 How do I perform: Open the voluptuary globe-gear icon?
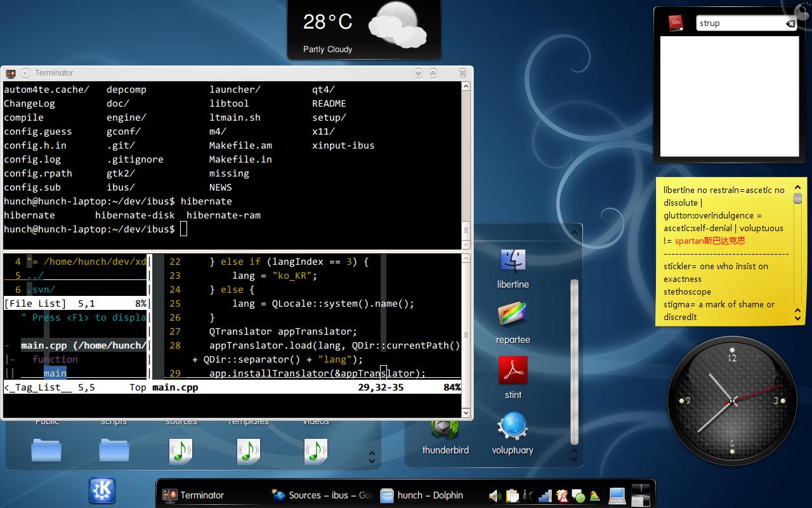(x=513, y=426)
